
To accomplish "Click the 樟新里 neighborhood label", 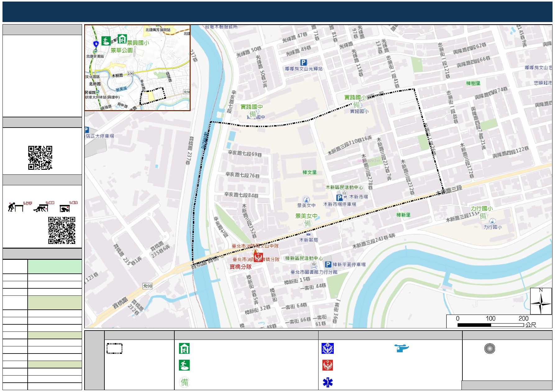I will tap(403, 215).
